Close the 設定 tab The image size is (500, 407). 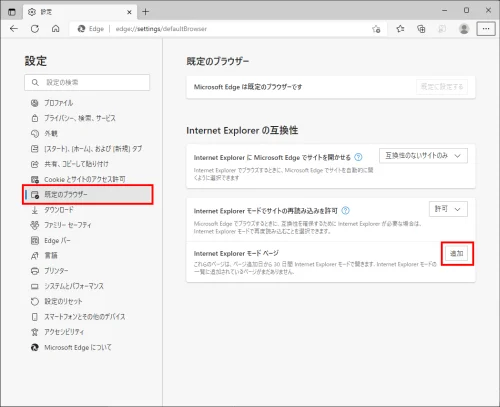pos(129,12)
